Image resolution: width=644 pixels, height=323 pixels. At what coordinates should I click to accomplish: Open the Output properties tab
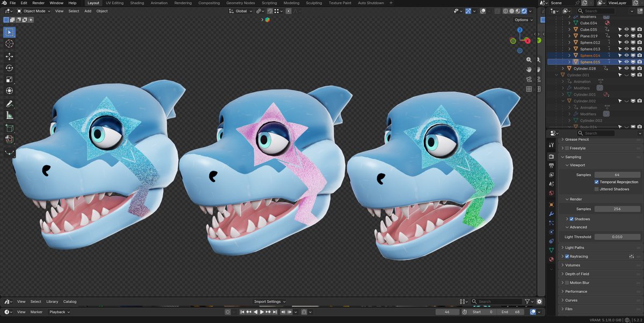point(551,166)
